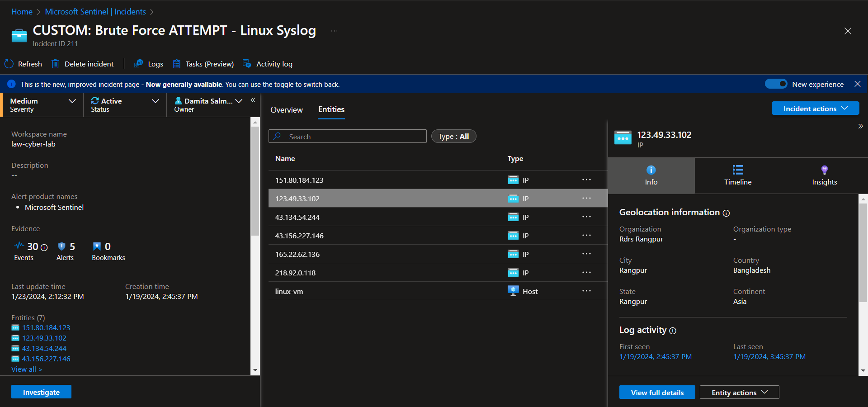
Task: Click the Refresh icon in toolbar
Action: 9,64
